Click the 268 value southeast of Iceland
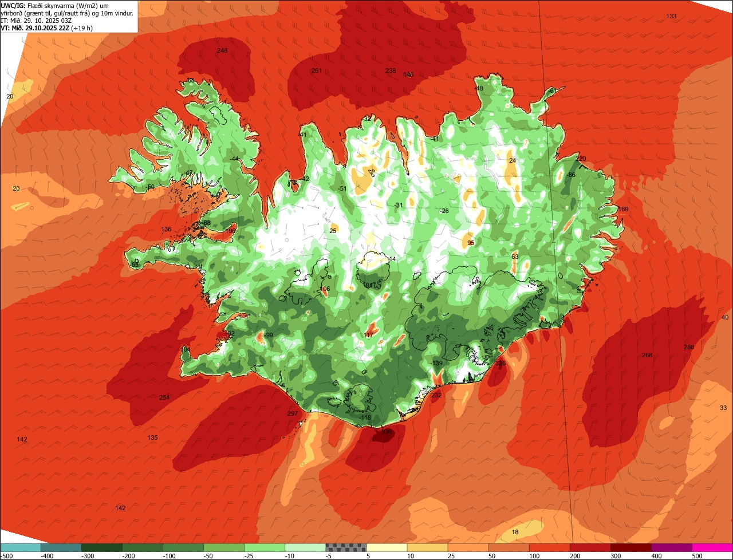Image resolution: width=733 pixels, height=560 pixels. [x=647, y=356]
